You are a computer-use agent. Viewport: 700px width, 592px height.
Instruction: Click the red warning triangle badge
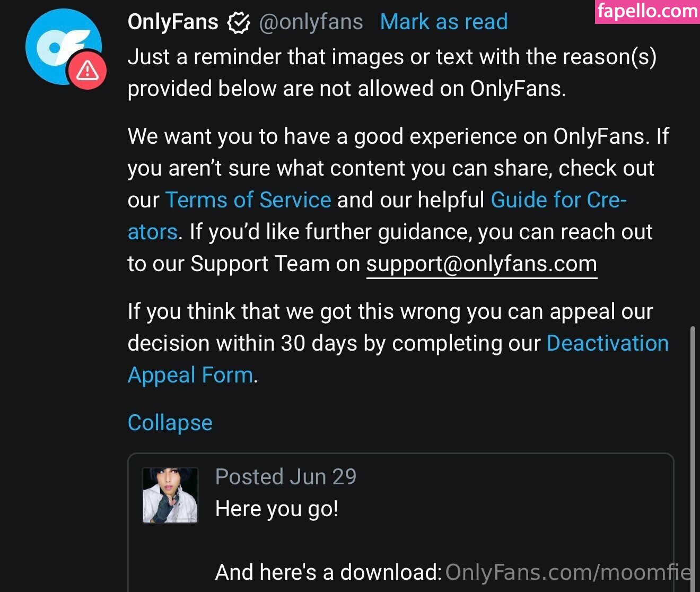87,70
